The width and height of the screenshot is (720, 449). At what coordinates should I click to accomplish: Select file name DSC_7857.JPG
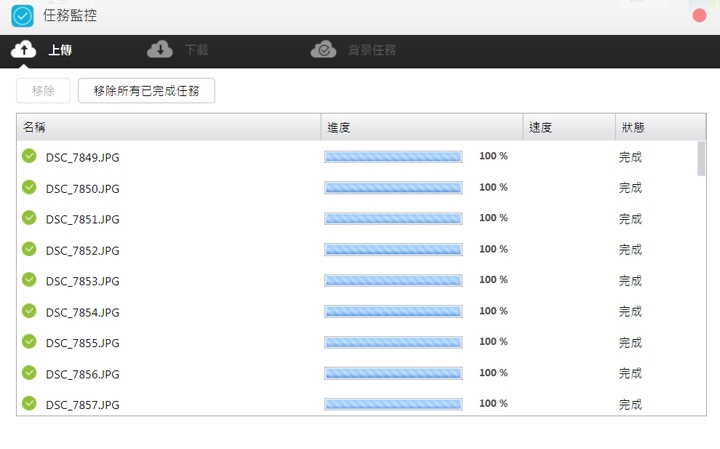(83, 405)
